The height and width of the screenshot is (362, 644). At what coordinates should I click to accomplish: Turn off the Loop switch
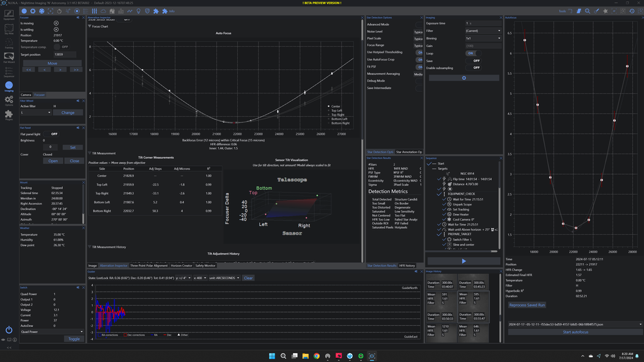pyautogui.click(x=473, y=53)
